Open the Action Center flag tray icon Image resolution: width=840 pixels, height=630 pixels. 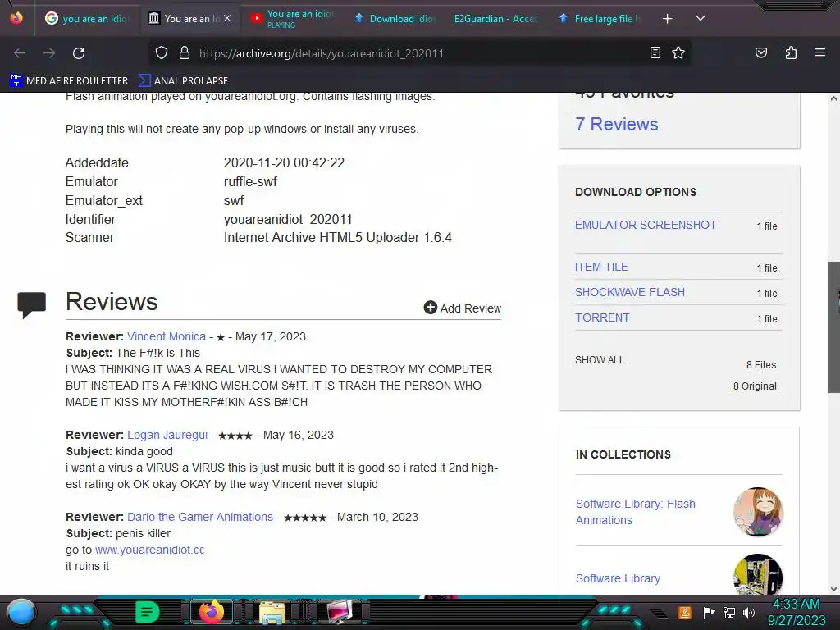(x=710, y=612)
